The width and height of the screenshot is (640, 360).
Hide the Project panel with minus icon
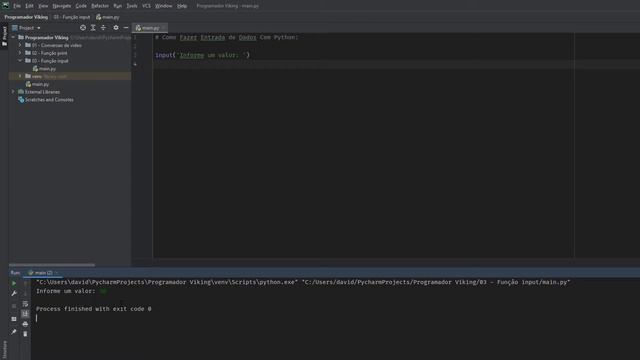click(x=126, y=28)
